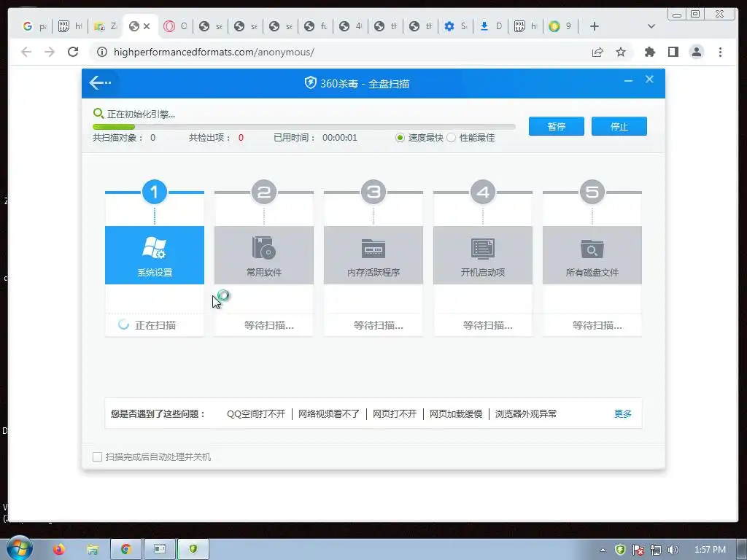Show hidden tray icons arrow

[x=603, y=550]
